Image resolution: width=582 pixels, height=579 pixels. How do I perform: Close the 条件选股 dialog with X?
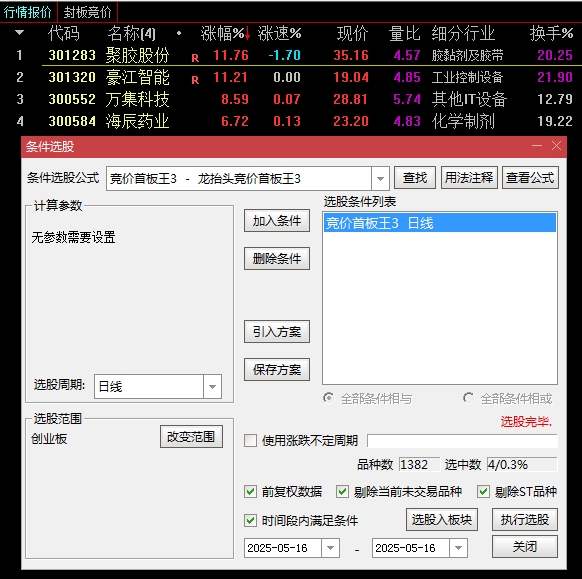556,146
